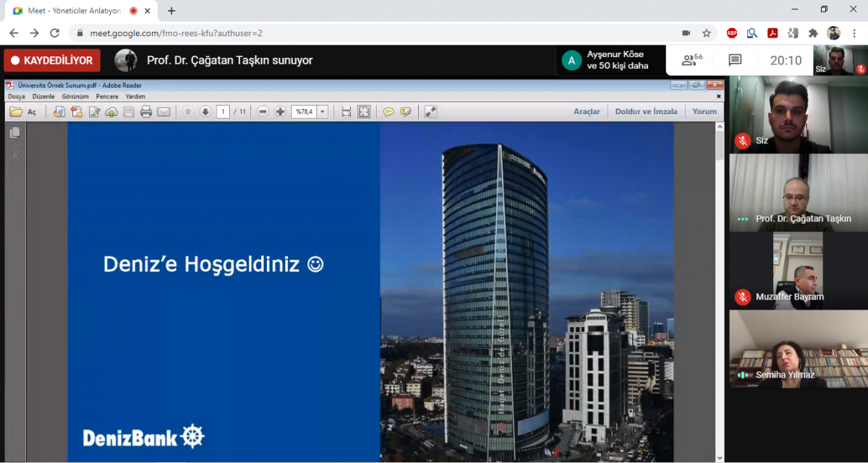Click the cloud upload icon in Adobe Reader
This screenshot has width=868, height=463.
click(x=111, y=111)
